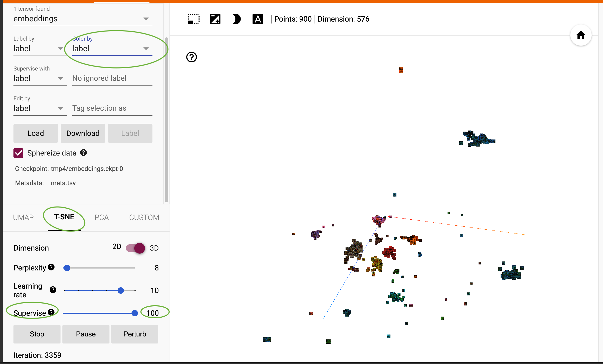The height and width of the screenshot is (364, 603).
Task: Show Perplexity help tooltip icon
Action: pyautogui.click(x=51, y=267)
